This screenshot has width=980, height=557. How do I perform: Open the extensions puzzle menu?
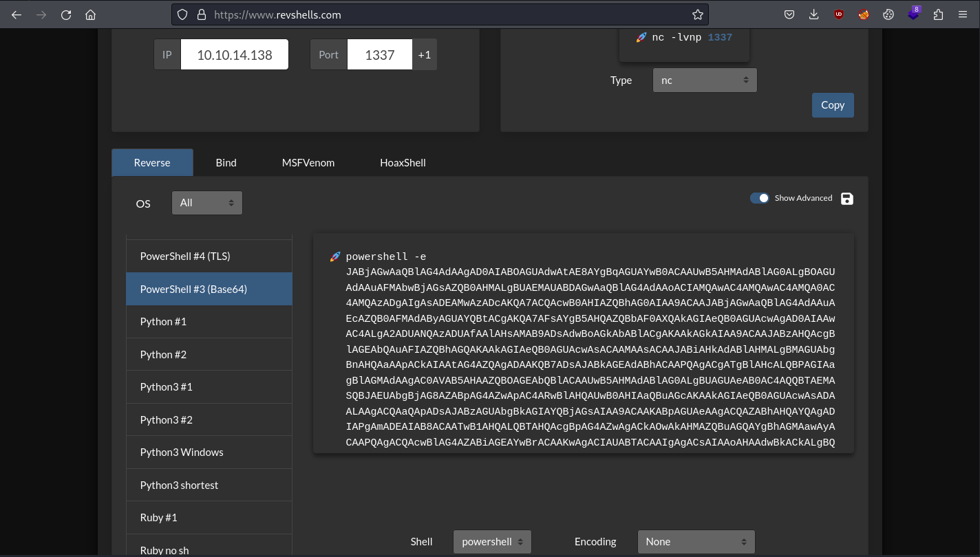click(938, 14)
